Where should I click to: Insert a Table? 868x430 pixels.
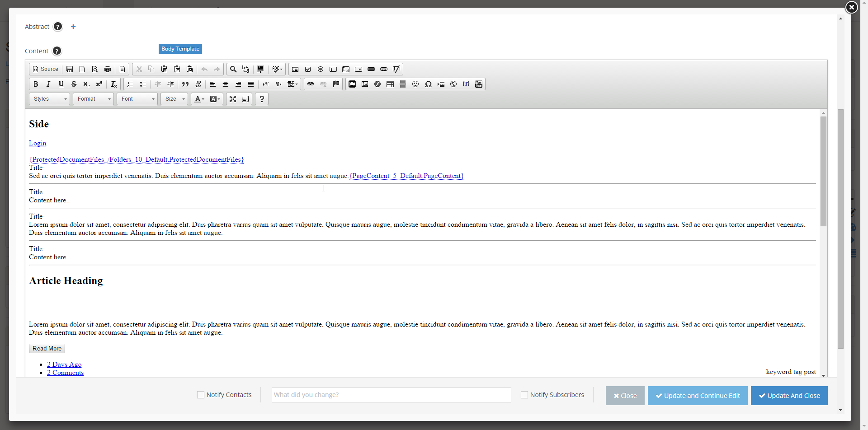(390, 84)
